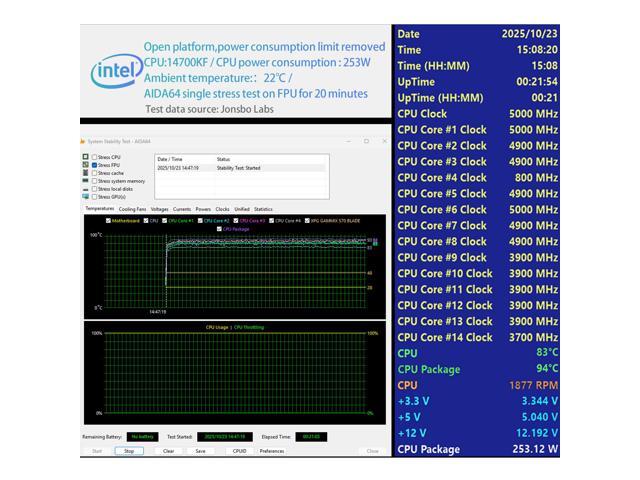The height and width of the screenshot is (480, 640).
Task: Click the CPU Package 94°C row
Action: tap(477, 369)
